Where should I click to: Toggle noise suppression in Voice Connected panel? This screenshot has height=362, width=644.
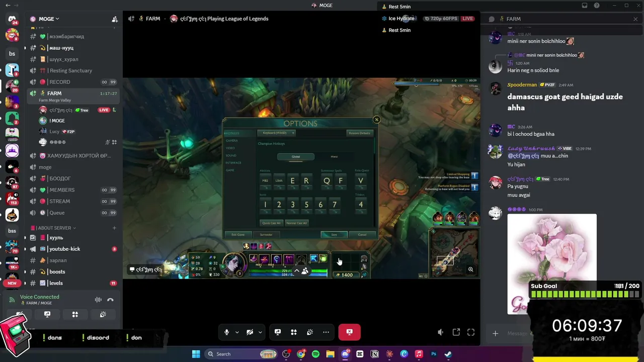[x=98, y=300]
